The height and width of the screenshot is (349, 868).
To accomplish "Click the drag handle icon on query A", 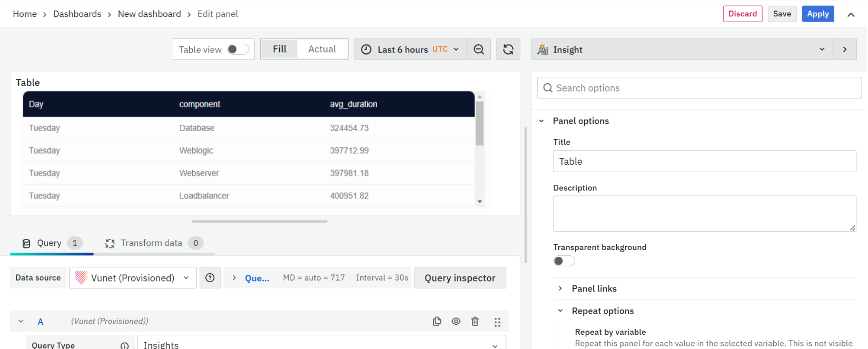I will tap(497, 322).
